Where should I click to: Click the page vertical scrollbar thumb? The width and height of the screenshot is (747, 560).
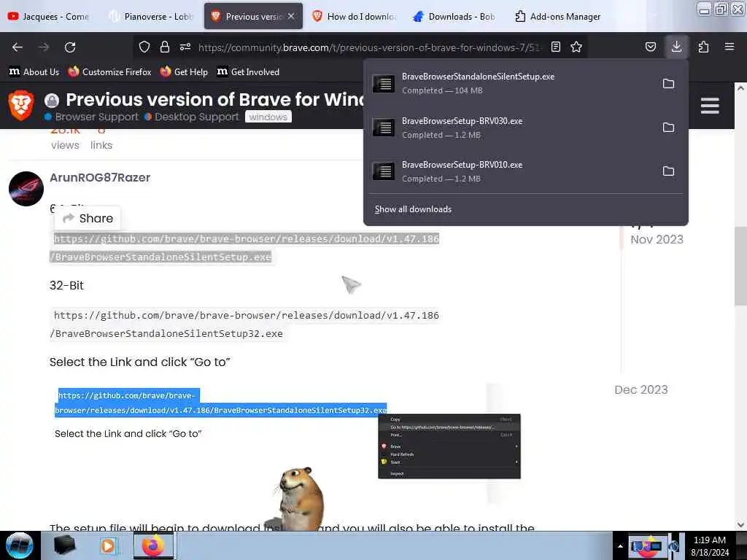(740, 265)
